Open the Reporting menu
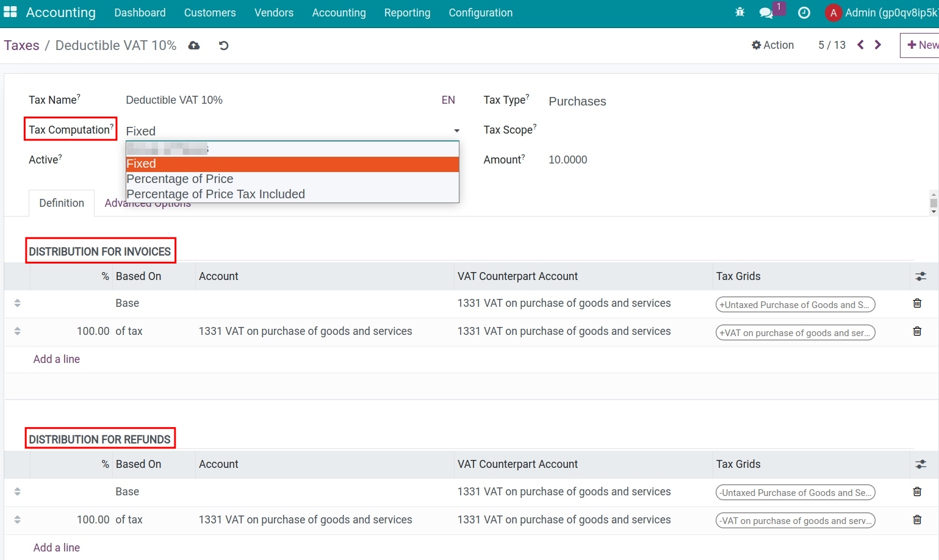This screenshot has width=939, height=560. (x=407, y=13)
